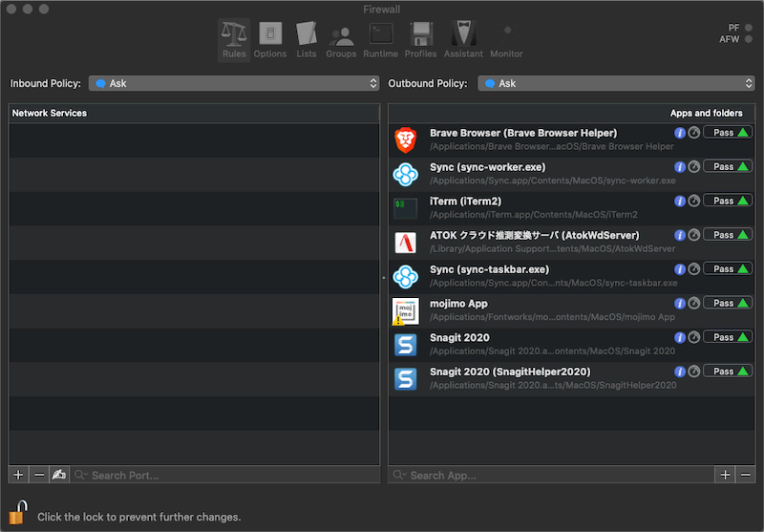The height and width of the screenshot is (532, 764).
Task: Select the Snagit 2020 (SnagitHelper2020) rule row
Action: coord(535,378)
